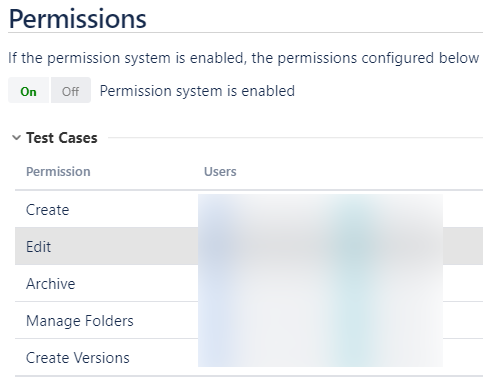
Task: Open the Users cell for Archive permission
Action: click(x=320, y=284)
